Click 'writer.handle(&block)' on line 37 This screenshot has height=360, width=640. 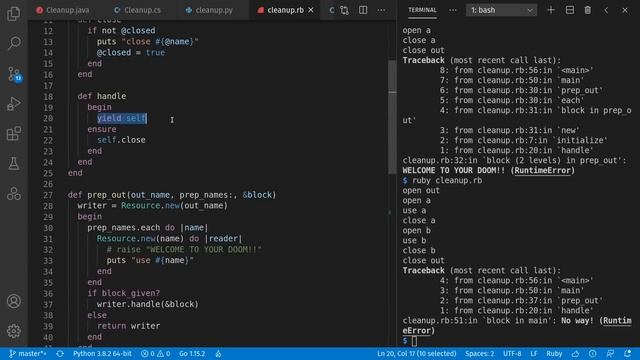(x=147, y=304)
